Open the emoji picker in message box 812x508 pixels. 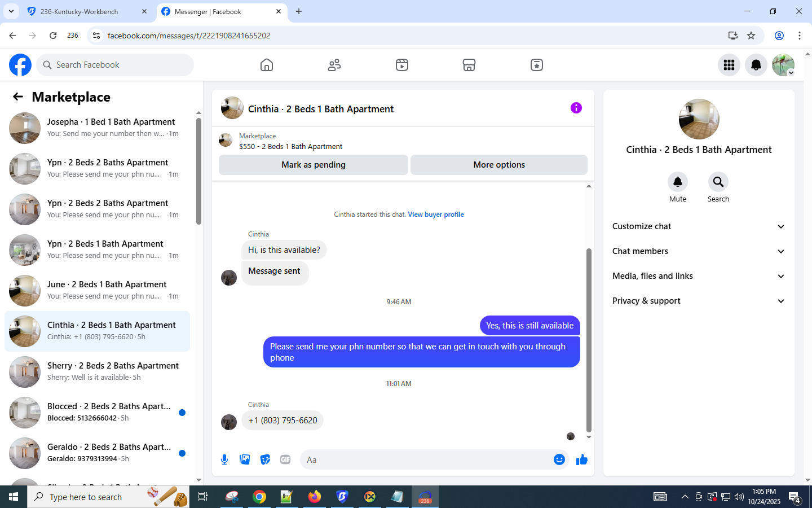[x=559, y=459]
